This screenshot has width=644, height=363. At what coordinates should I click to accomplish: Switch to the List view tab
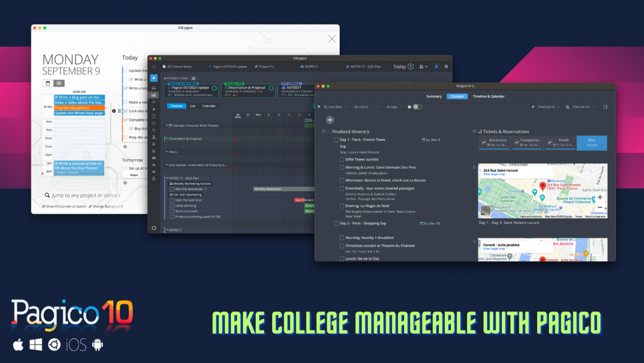193,106
